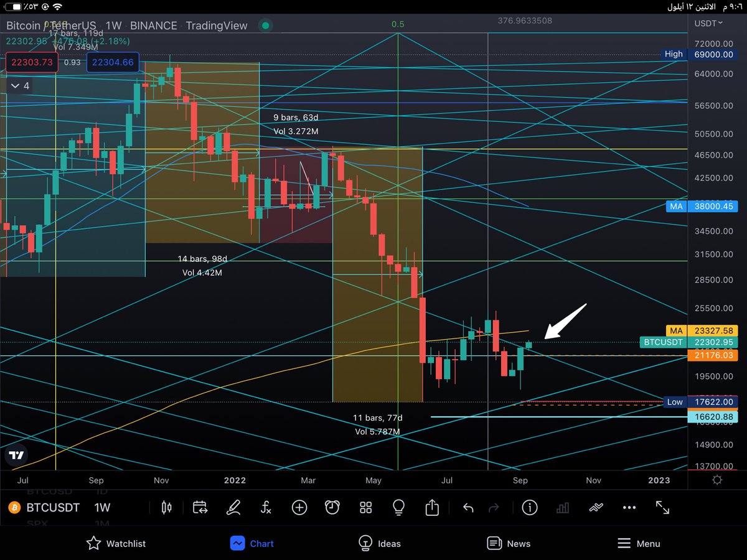The width and height of the screenshot is (747, 560).
Task: Create an alert with alarm clock icon
Action: [x=332, y=508]
